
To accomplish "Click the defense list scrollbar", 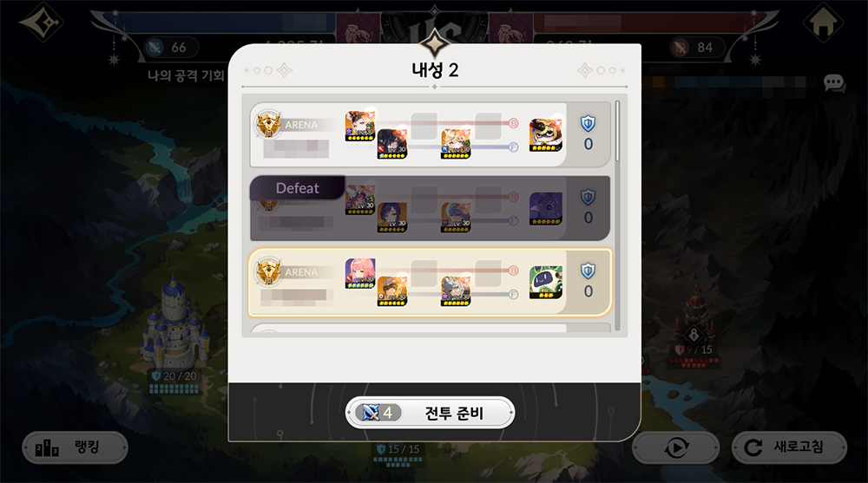I will click(x=618, y=131).
